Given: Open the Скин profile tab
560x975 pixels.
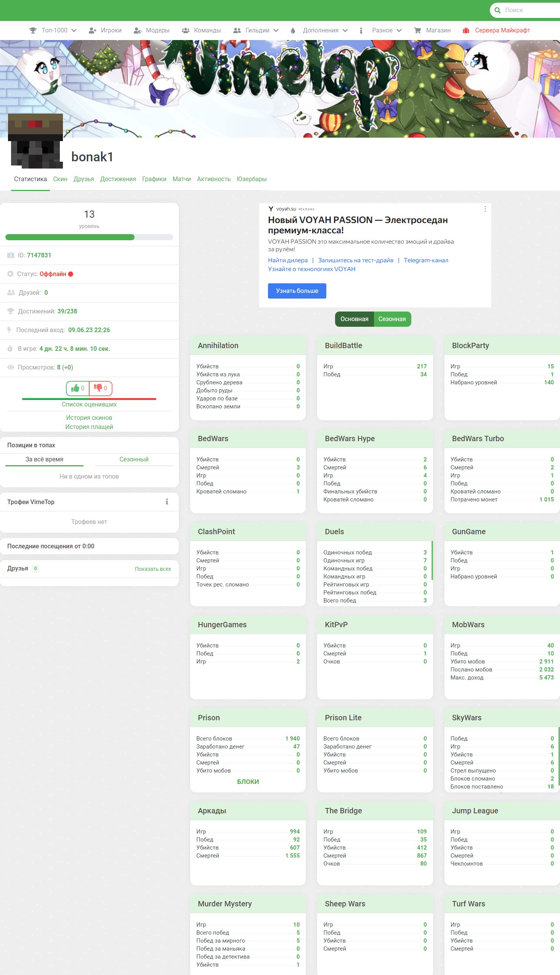Looking at the screenshot, I should [x=60, y=179].
